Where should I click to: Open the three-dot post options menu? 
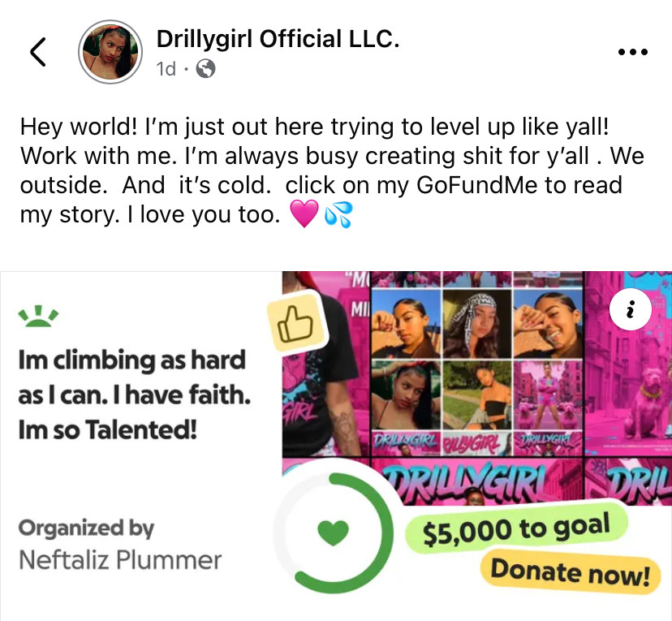coord(633,52)
